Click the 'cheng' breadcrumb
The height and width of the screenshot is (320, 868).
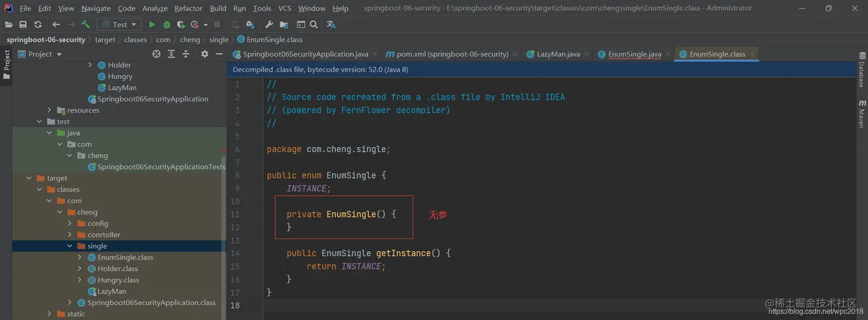tap(190, 40)
